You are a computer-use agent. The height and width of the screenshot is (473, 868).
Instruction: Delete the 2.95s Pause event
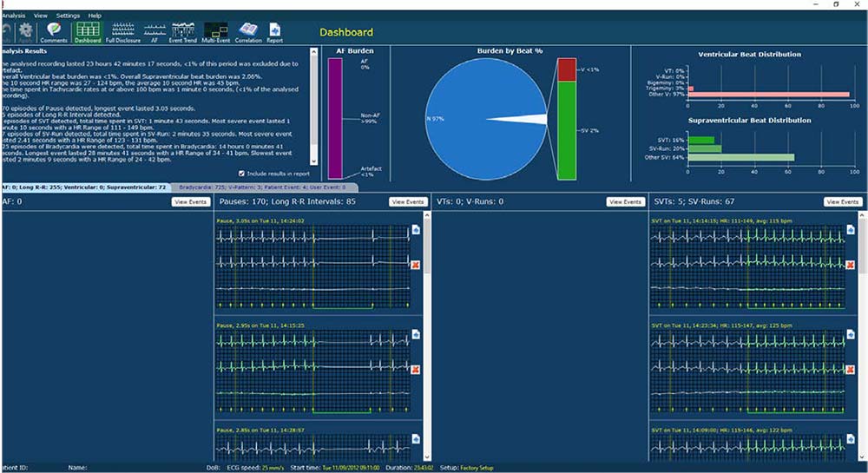(x=416, y=370)
